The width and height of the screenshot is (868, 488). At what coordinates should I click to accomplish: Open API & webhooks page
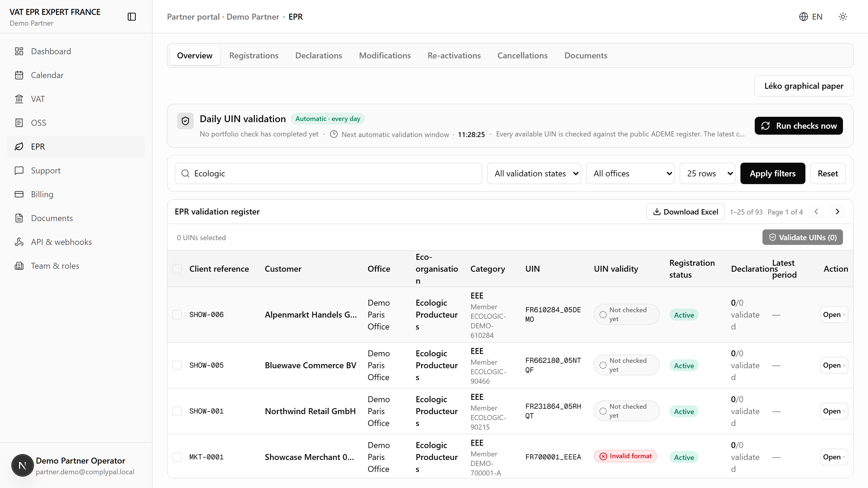point(76,242)
